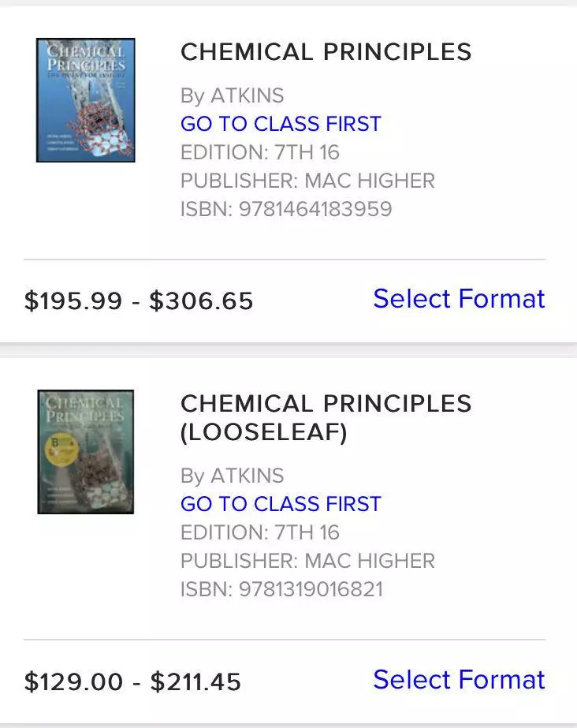The height and width of the screenshot is (728, 577).
Task: Click By ATKINS on the first book
Action: pos(232,95)
